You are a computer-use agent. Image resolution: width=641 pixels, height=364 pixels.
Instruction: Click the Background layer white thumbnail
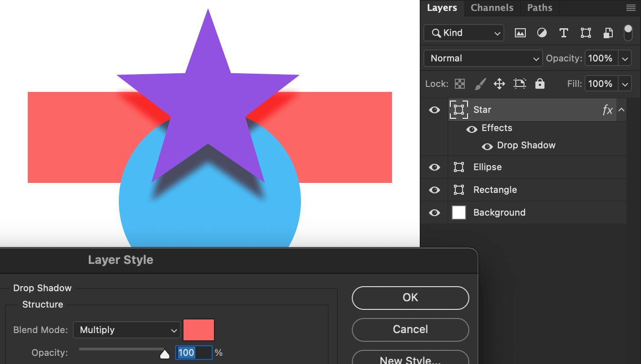459,212
